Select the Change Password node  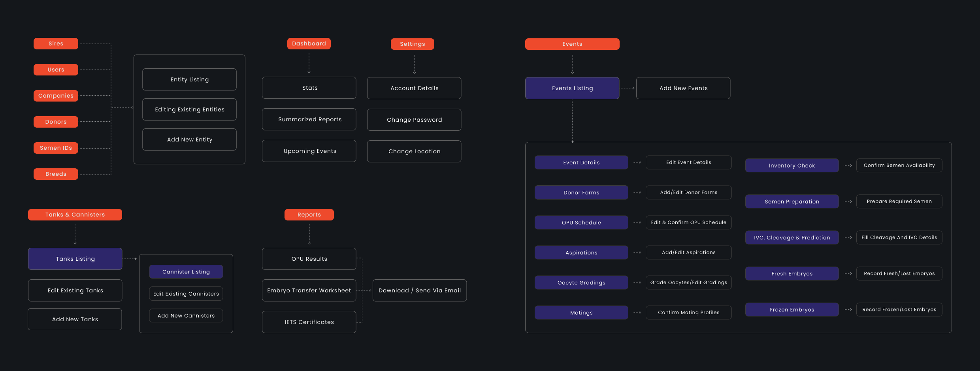pyautogui.click(x=414, y=120)
